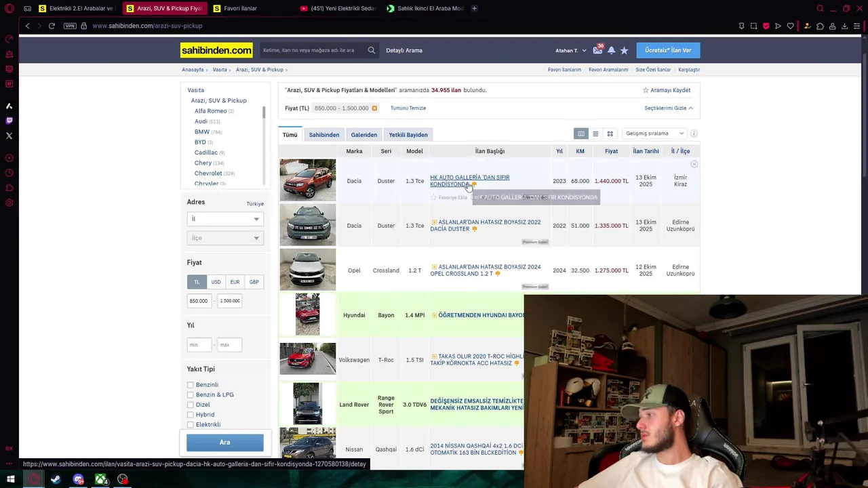This screenshot has height=488, width=868.
Task: Remove the price filter tag X icon
Action: [374, 108]
